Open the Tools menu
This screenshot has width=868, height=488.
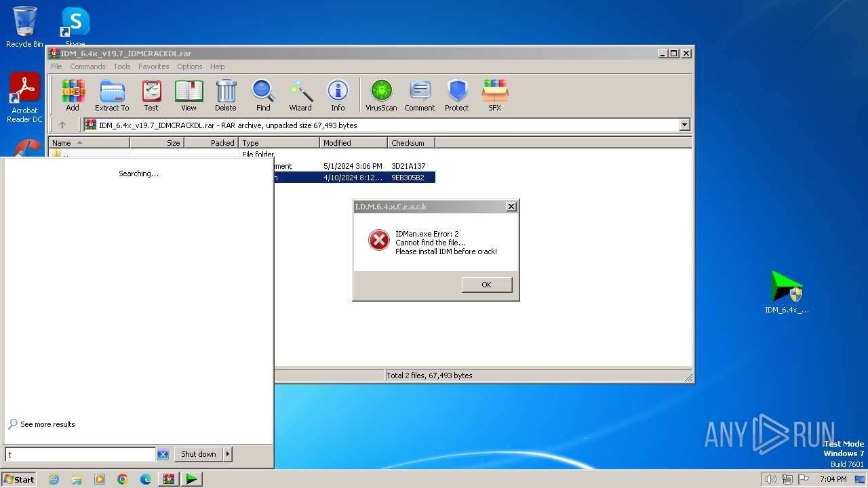(122, 66)
